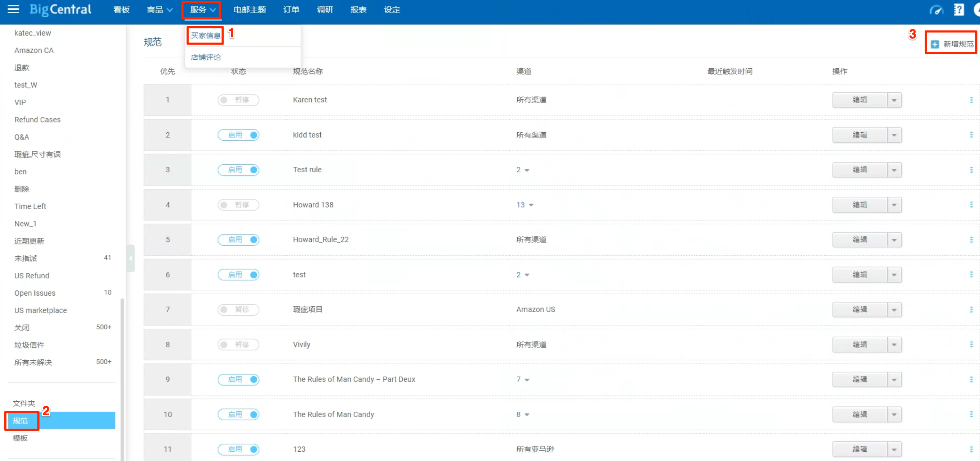Open edit dropdown arrow for Howard_Rule_22
The height and width of the screenshot is (461, 980).
click(x=894, y=240)
